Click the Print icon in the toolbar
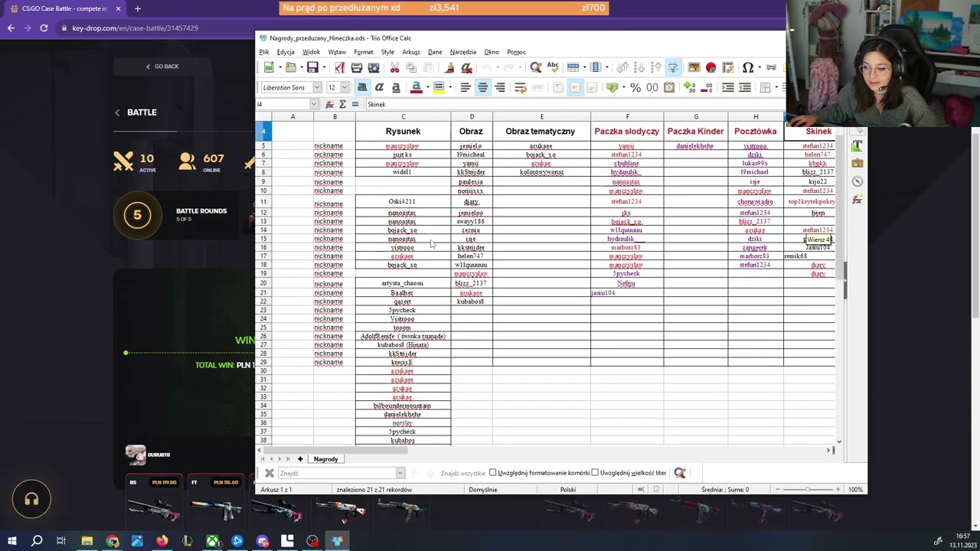 pyautogui.click(x=357, y=68)
